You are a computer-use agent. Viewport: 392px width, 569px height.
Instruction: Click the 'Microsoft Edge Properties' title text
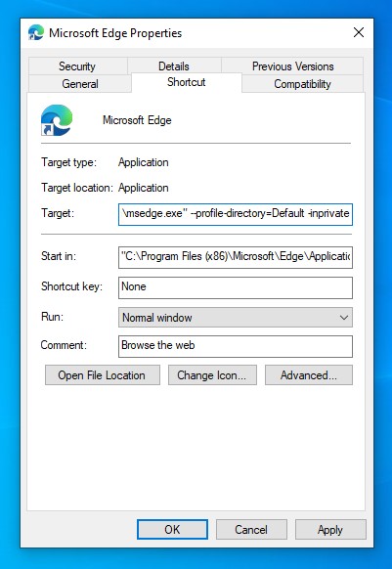(115, 33)
